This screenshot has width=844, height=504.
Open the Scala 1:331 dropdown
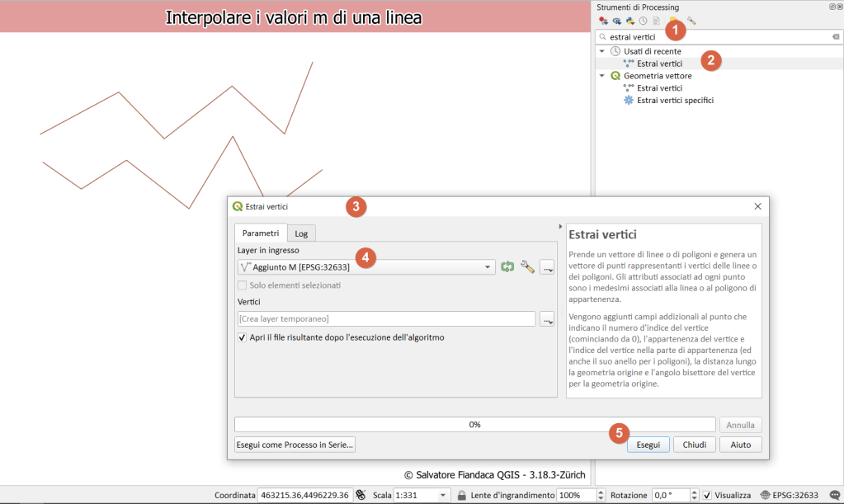(x=443, y=495)
